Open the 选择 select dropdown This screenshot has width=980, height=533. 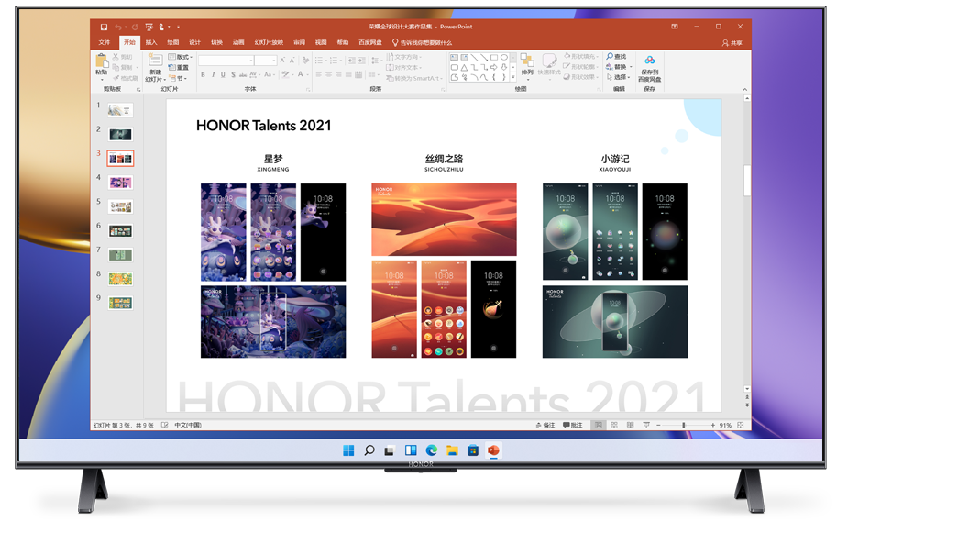[618, 77]
